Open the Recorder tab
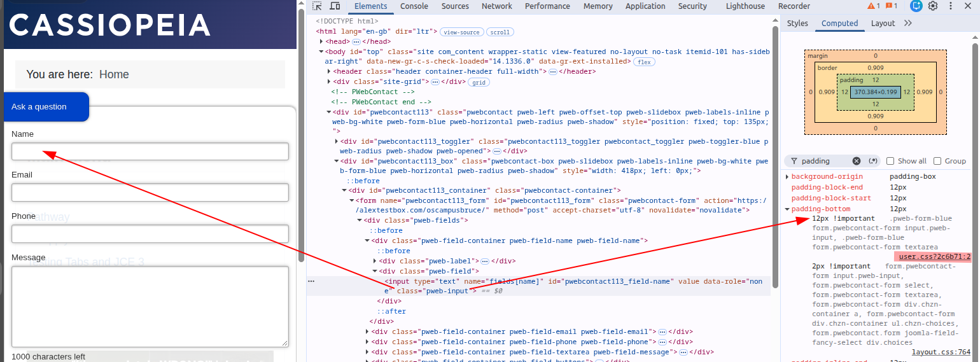 pyautogui.click(x=794, y=6)
